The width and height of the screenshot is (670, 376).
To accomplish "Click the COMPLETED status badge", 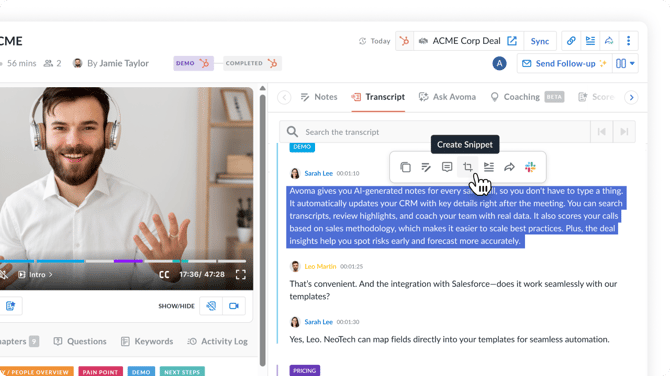I will coord(252,63).
